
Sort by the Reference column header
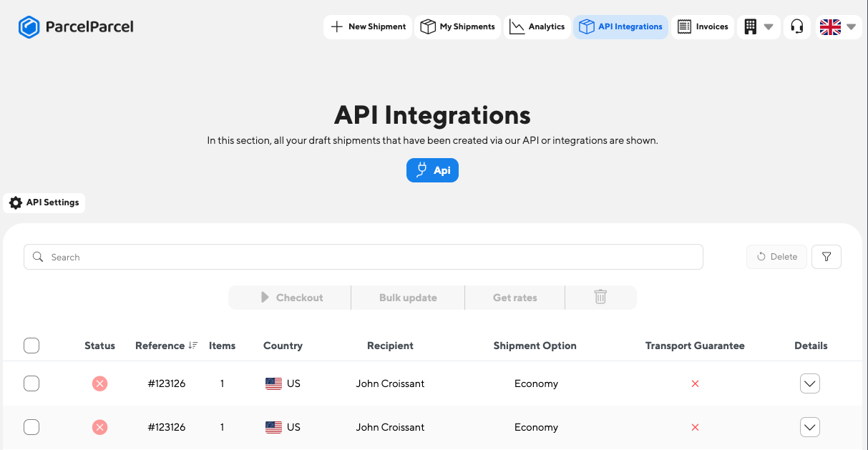tap(166, 346)
